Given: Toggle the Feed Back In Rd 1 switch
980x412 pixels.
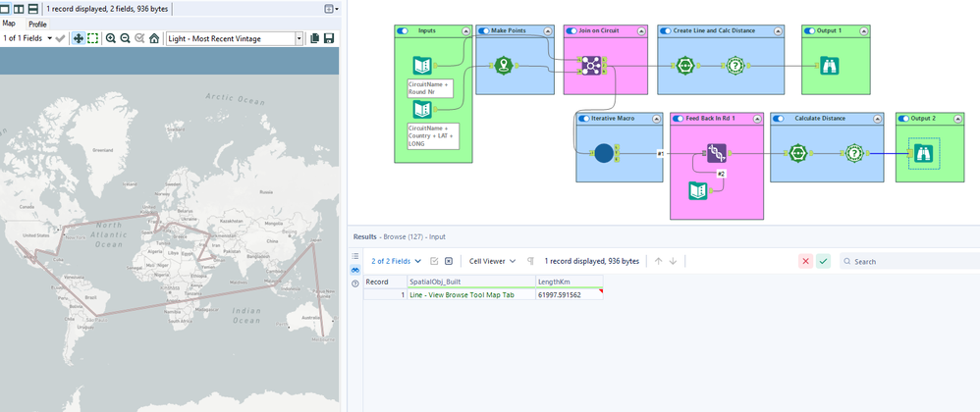Looking at the screenshot, I should (679, 118).
